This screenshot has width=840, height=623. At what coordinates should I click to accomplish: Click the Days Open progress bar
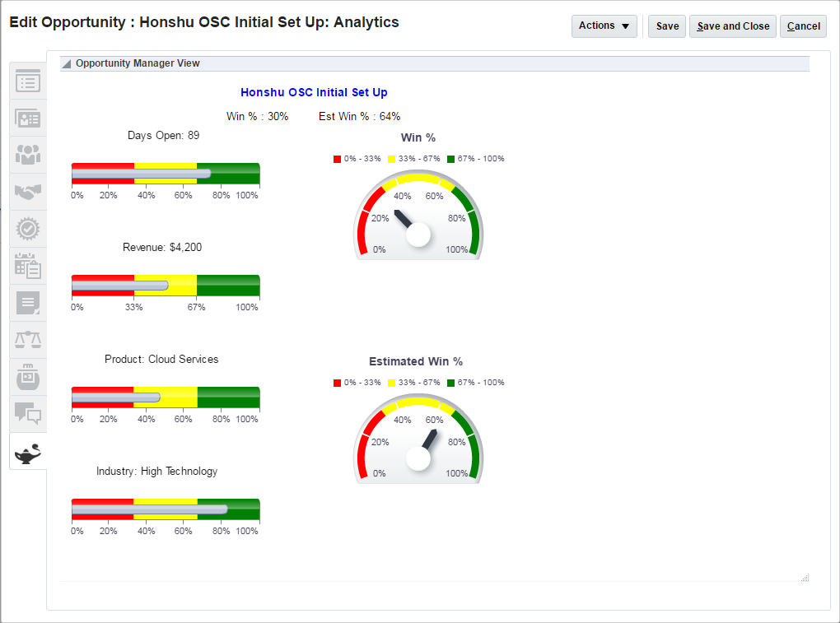166,174
